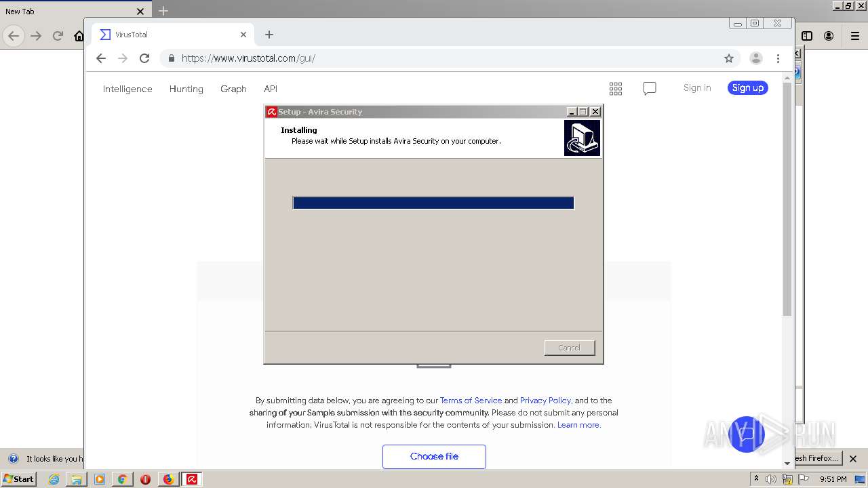
Task: Open the tray network icon
Action: 787,479
